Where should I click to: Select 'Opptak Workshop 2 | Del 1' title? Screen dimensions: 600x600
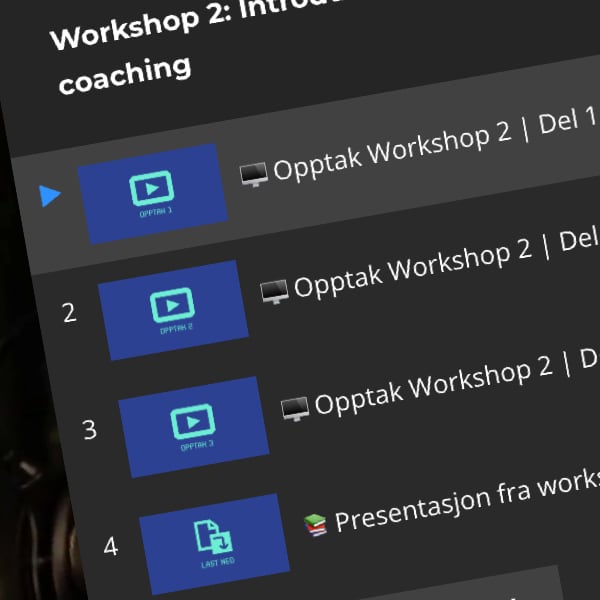pyautogui.click(x=436, y=144)
